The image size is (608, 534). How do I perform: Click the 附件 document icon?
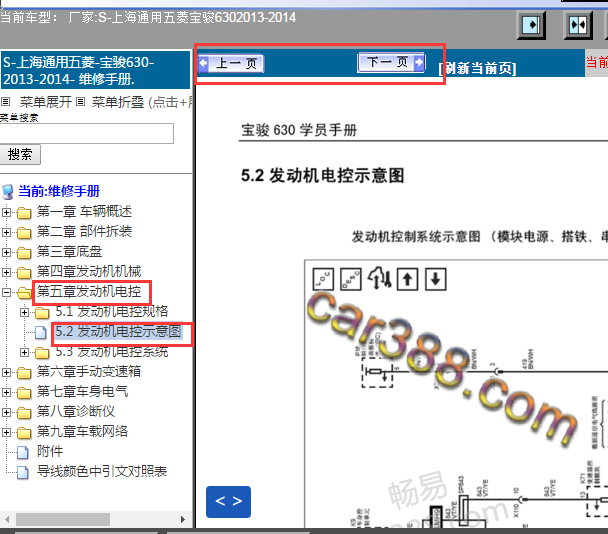tap(23, 453)
